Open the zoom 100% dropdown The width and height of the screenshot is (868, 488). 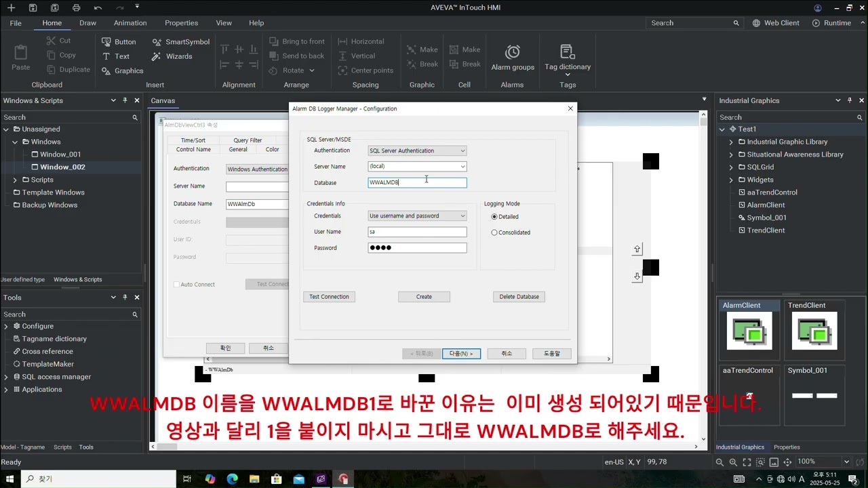(846, 462)
